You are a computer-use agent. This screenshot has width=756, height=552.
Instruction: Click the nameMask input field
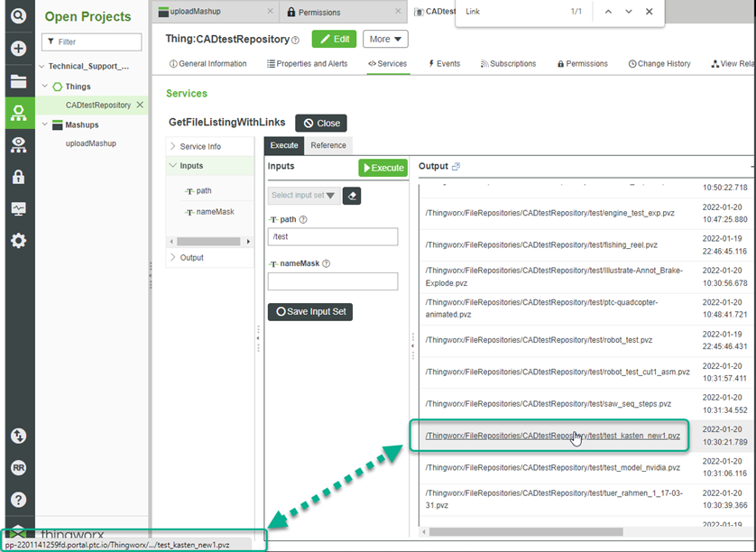tap(333, 281)
